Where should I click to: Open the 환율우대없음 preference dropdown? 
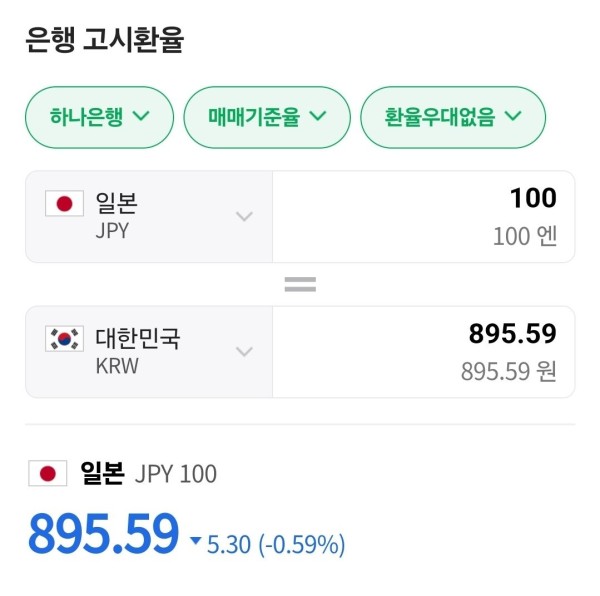point(453,117)
